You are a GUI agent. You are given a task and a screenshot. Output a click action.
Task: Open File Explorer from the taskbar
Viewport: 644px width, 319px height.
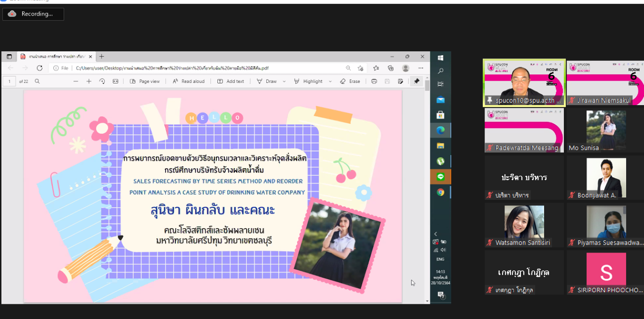click(440, 146)
